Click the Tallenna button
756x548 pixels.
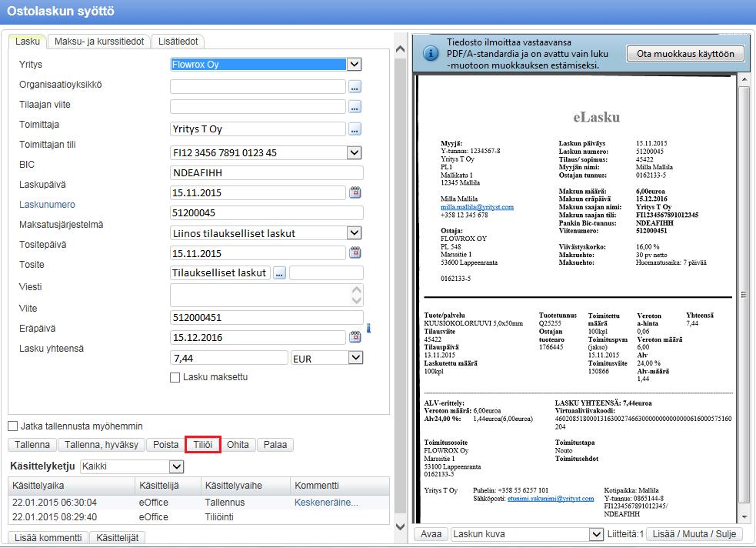pyautogui.click(x=32, y=445)
